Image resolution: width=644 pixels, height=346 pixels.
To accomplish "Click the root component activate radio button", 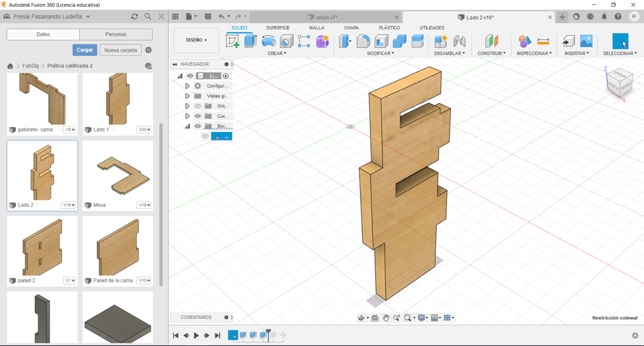I will (x=226, y=76).
